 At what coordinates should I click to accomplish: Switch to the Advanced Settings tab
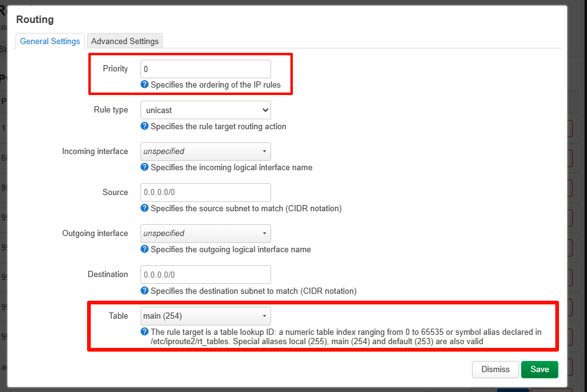coord(125,41)
